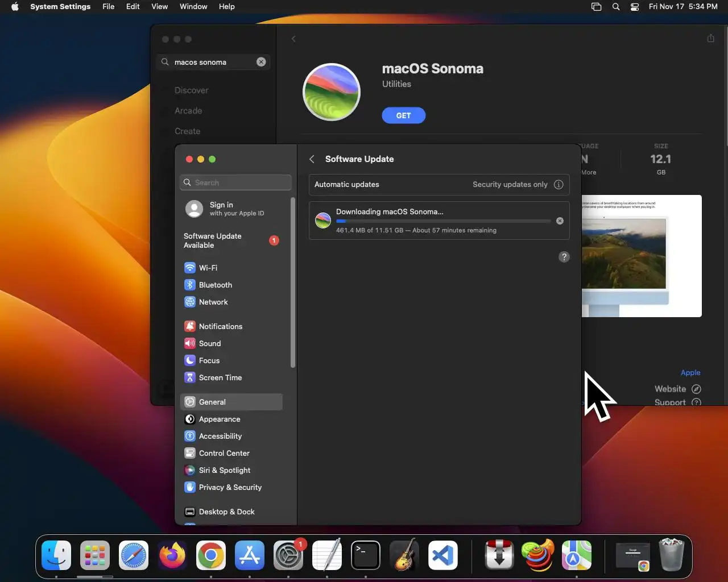
Task: Click App Store search field 'macos sonoma'
Action: 213,62
